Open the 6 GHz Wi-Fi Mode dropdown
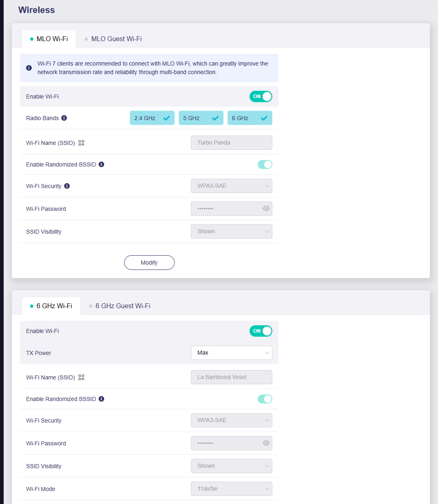 pos(231,489)
